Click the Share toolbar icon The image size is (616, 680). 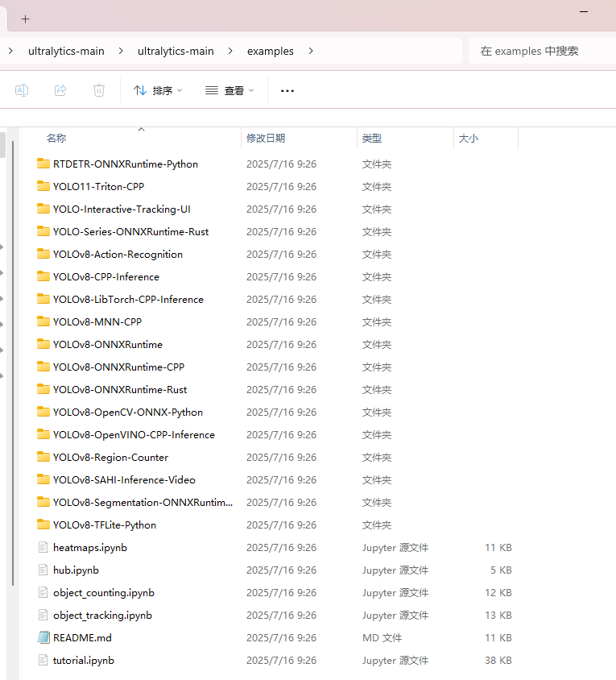[60, 90]
